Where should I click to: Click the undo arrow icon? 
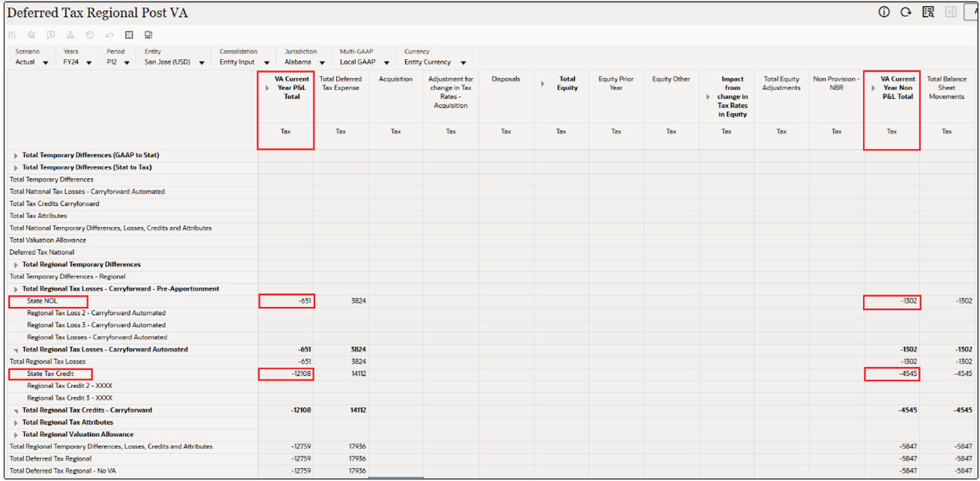tap(110, 35)
